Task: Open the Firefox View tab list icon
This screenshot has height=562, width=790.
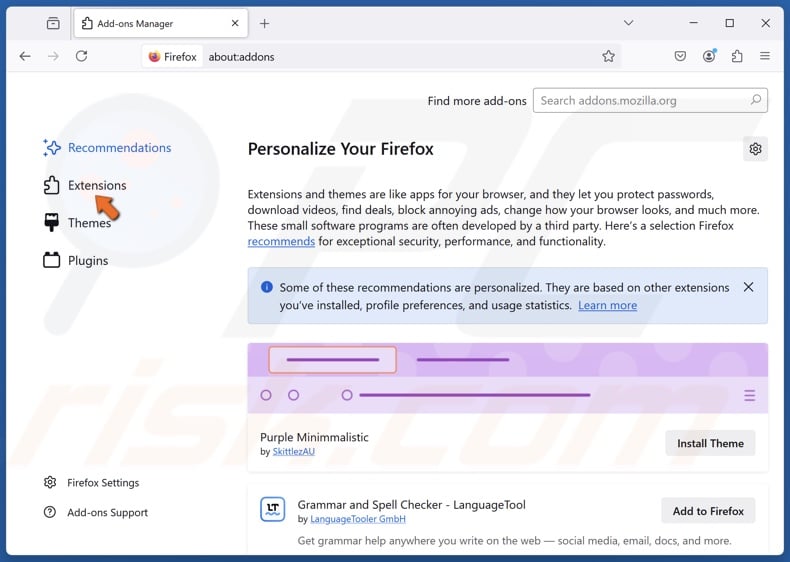Action: click(x=53, y=23)
